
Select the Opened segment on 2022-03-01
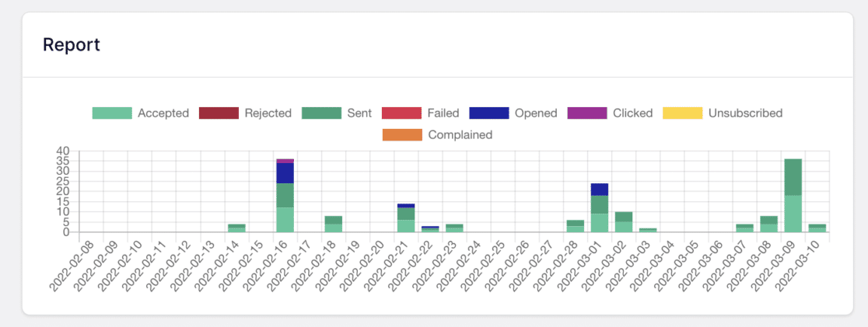600,190
